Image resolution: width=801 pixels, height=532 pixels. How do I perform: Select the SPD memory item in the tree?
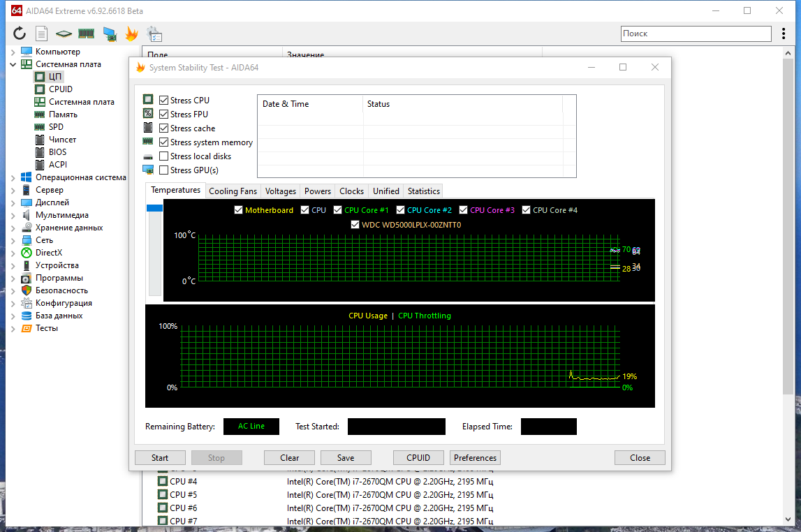click(x=56, y=127)
